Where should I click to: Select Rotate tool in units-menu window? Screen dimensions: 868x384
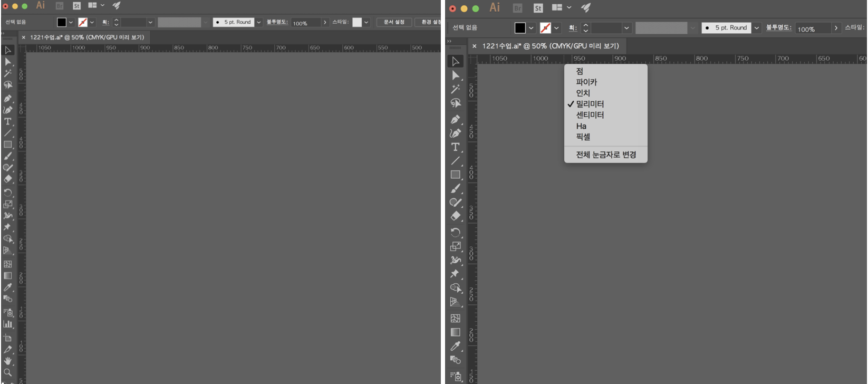456,232
